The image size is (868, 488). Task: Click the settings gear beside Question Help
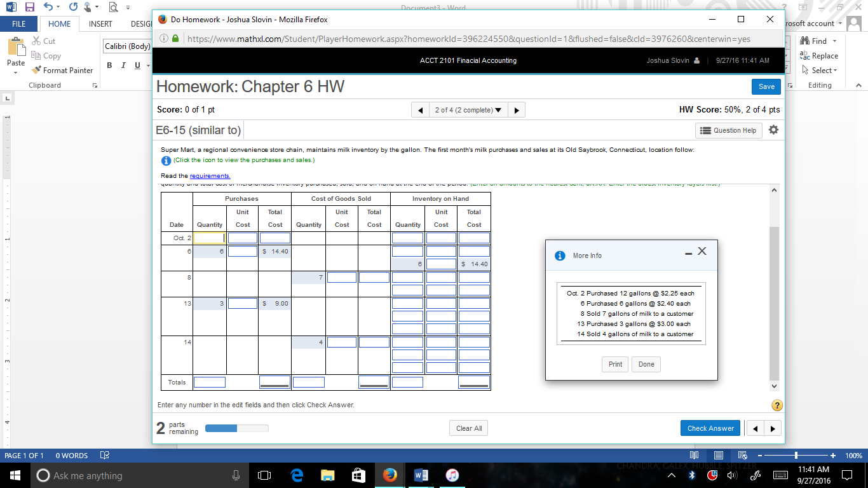(773, 130)
